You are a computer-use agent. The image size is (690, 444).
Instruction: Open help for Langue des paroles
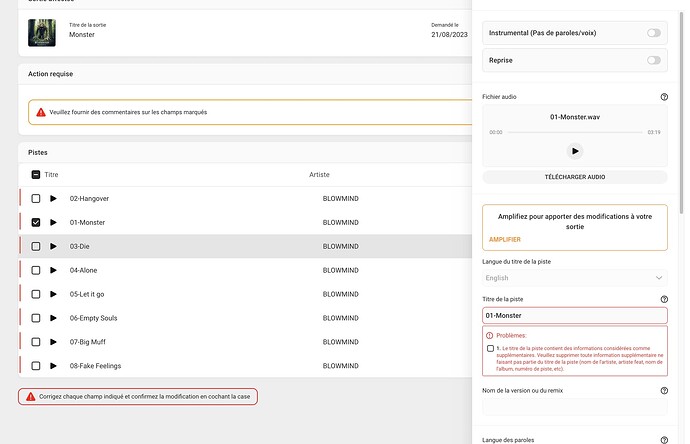pos(664,440)
